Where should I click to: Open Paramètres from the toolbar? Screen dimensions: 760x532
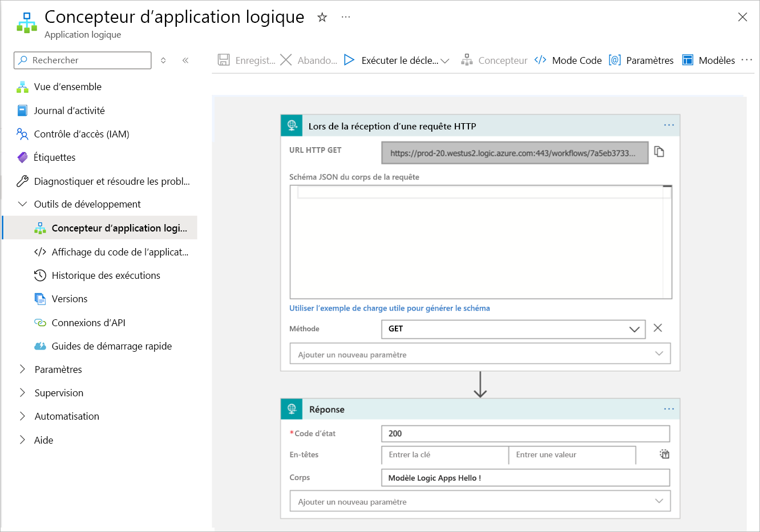pyautogui.click(x=641, y=60)
